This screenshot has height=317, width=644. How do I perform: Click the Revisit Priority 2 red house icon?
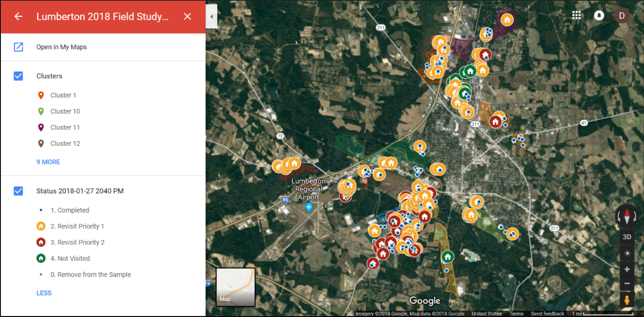pos(41,242)
